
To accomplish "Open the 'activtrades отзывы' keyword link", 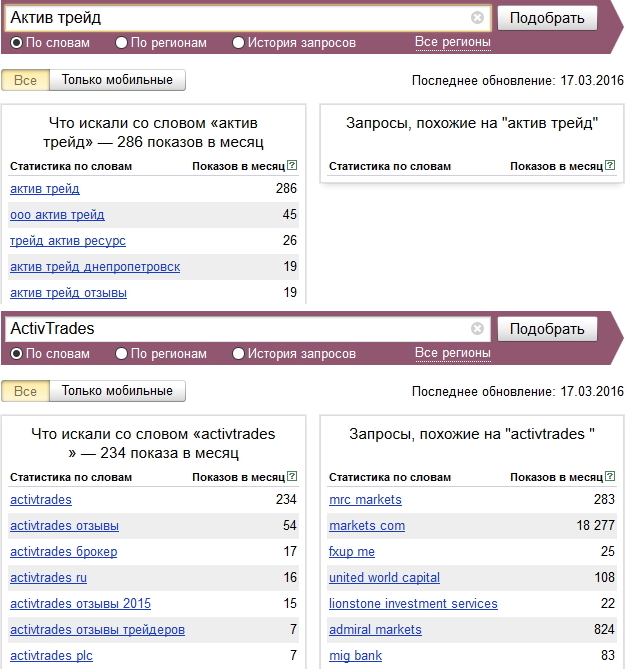I will pyautogui.click(x=64, y=525).
